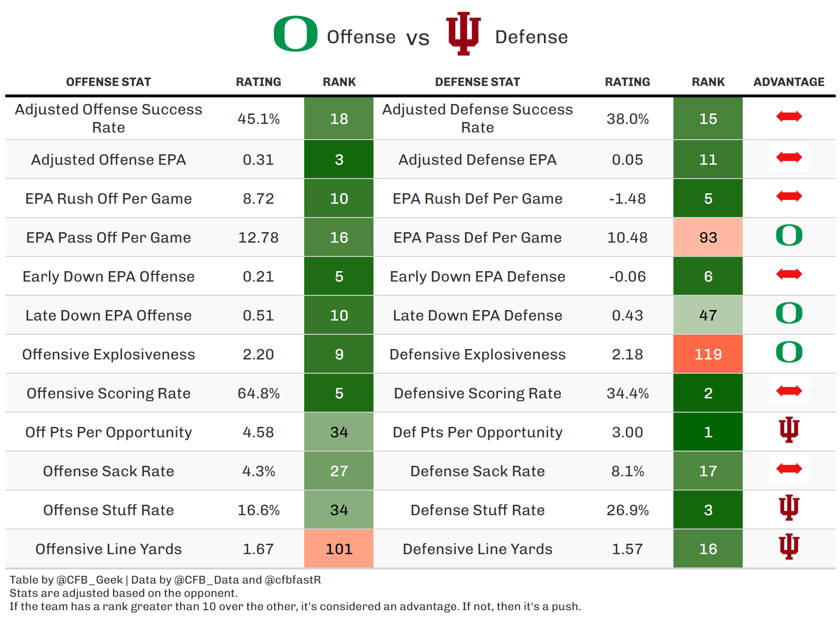Image resolution: width=840 pixels, height=623 pixels.
Task: Select the 64.8% Offensive Scoring Rate value
Action: (259, 393)
